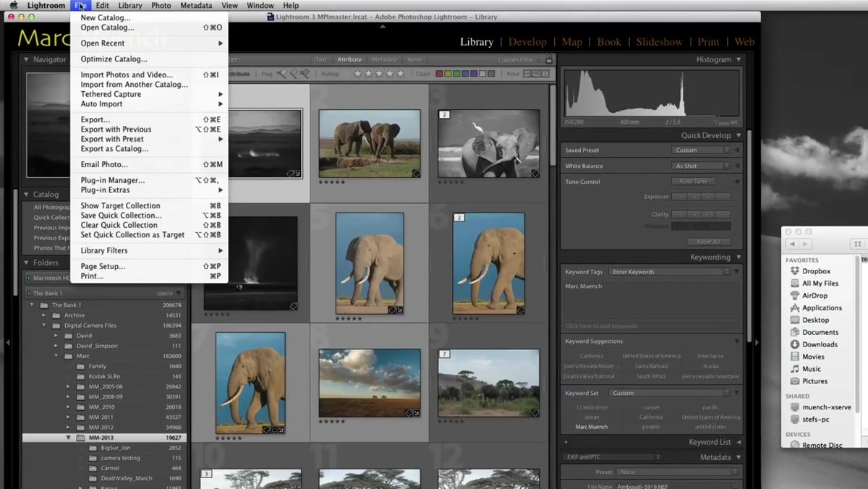
Task: Click the AirDrop icon in Finder sidebar
Action: [795, 296]
